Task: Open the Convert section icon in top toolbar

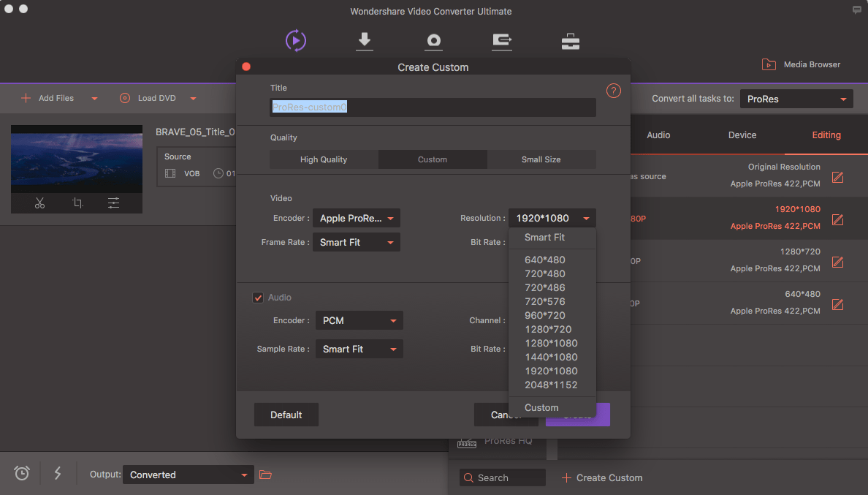Action: 296,41
